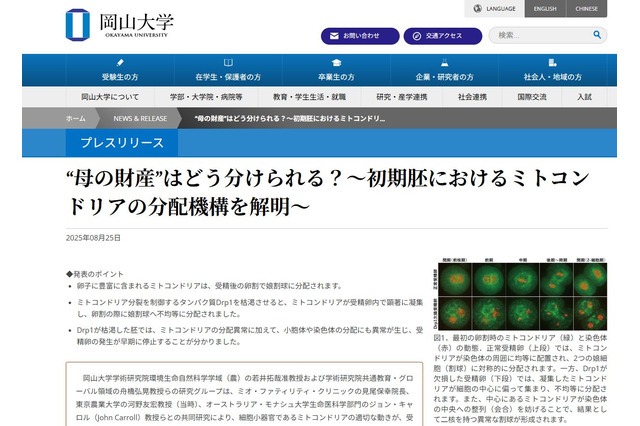Switch site language to CHINESE
This screenshot has width=640, height=426.
(587, 9)
